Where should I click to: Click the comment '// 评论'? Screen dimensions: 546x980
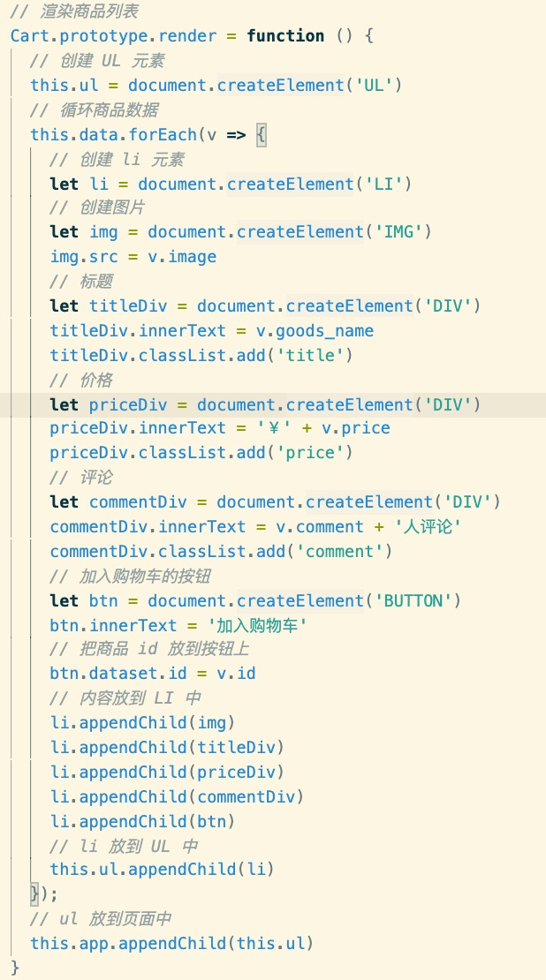click(81, 478)
